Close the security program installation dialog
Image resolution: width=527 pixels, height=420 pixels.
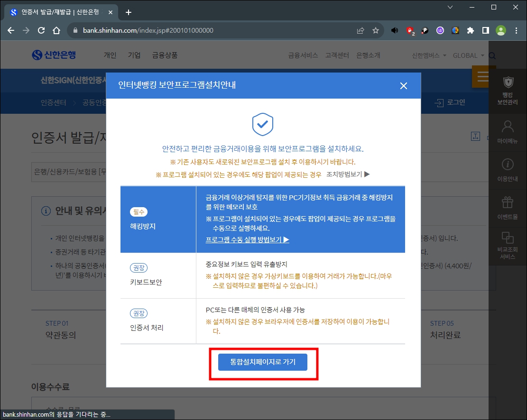(403, 86)
